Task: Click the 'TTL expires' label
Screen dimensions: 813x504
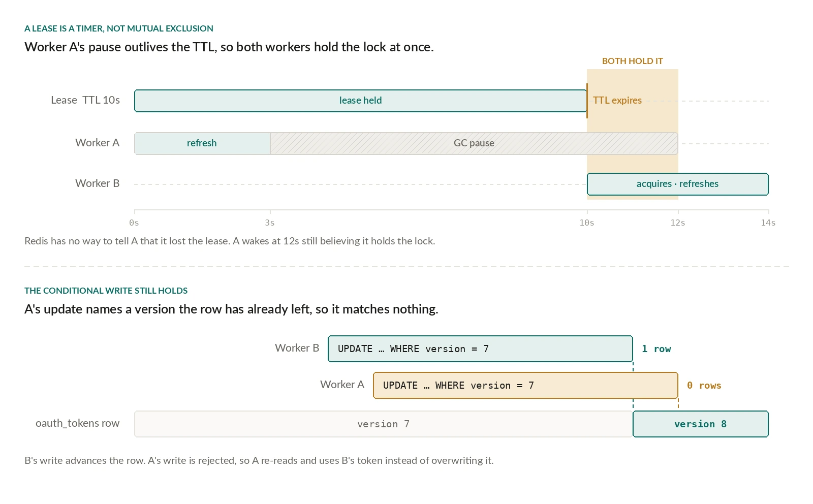Action: [617, 101]
